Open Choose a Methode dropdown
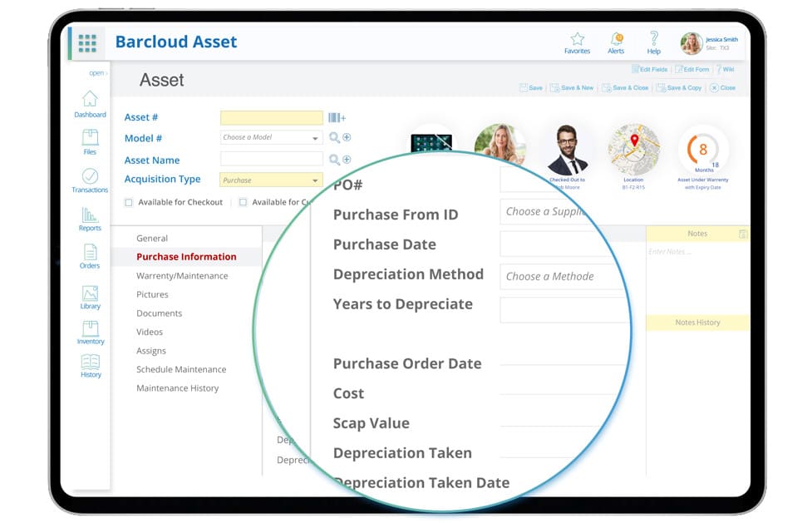Viewport: 812px width, 523px height. (x=562, y=276)
